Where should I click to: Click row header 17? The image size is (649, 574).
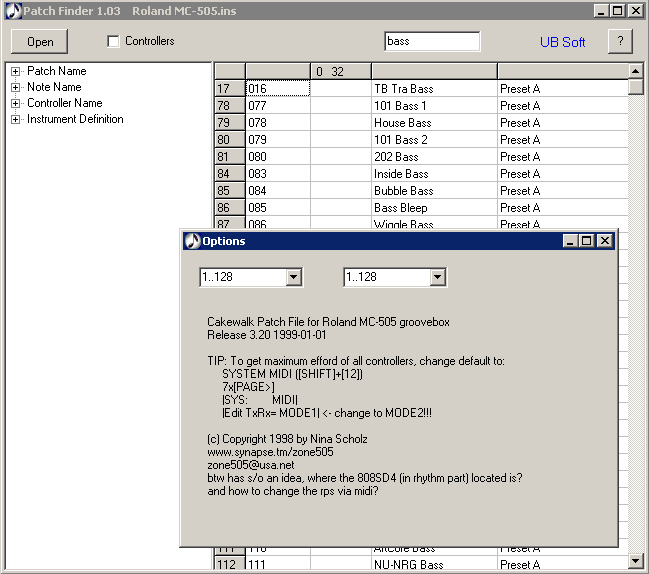point(230,89)
